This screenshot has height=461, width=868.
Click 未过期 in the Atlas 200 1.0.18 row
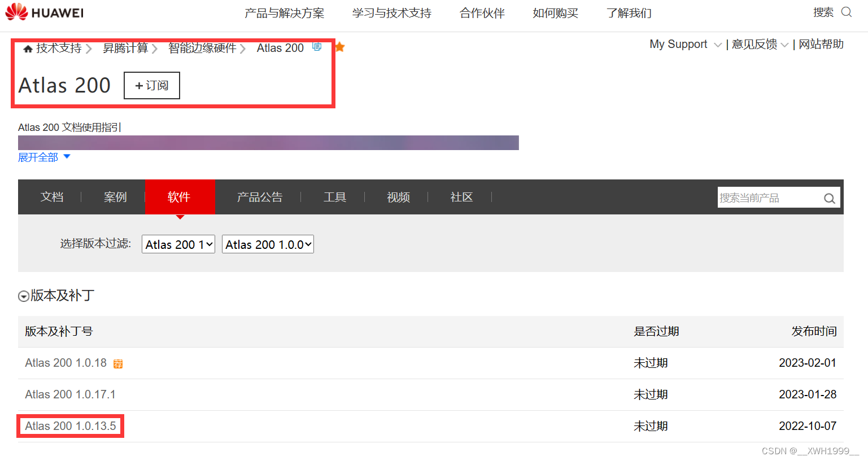point(651,363)
